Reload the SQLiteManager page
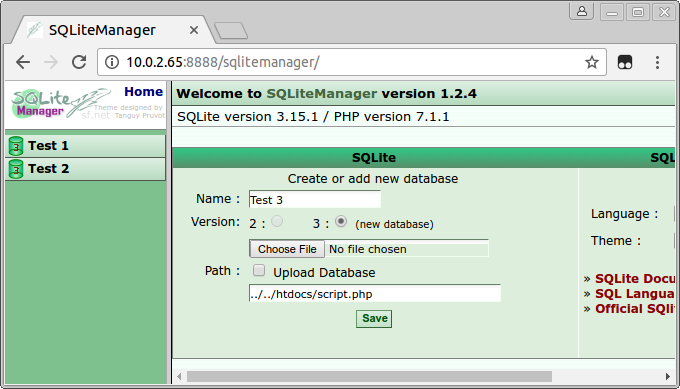This screenshot has width=680, height=389. tap(79, 62)
